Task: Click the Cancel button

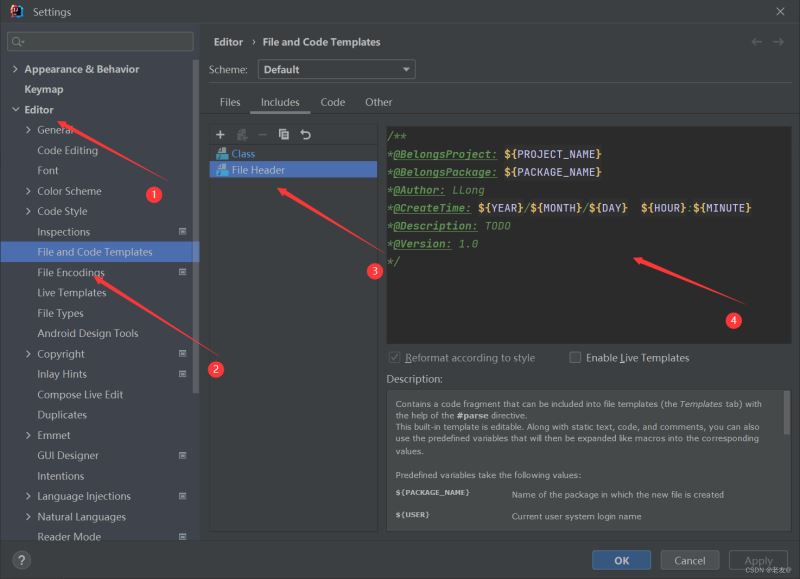Action: (690, 560)
